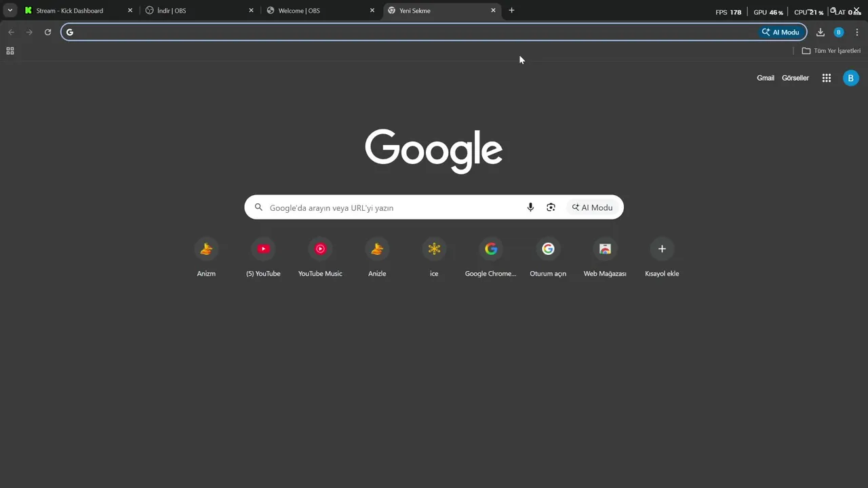Screen dimensions: 868x488
Task: Open the (5) YouTube shortcut
Action: point(263,258)
